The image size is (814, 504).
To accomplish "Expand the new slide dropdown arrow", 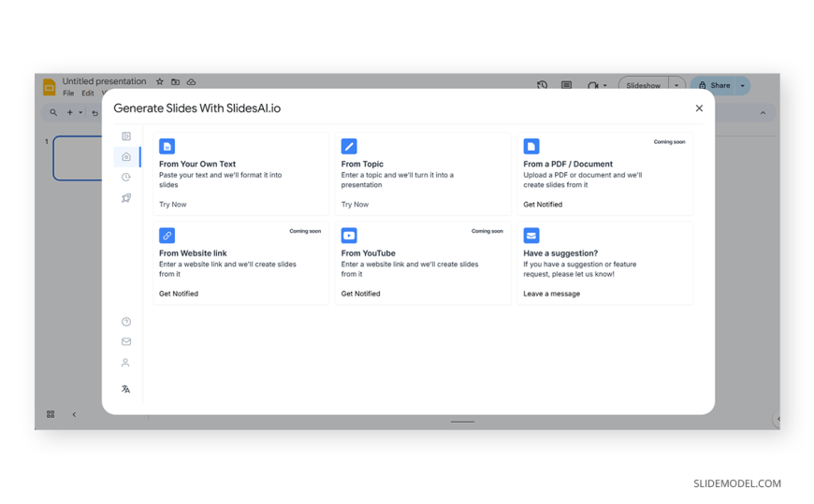I will pos(80,112).
